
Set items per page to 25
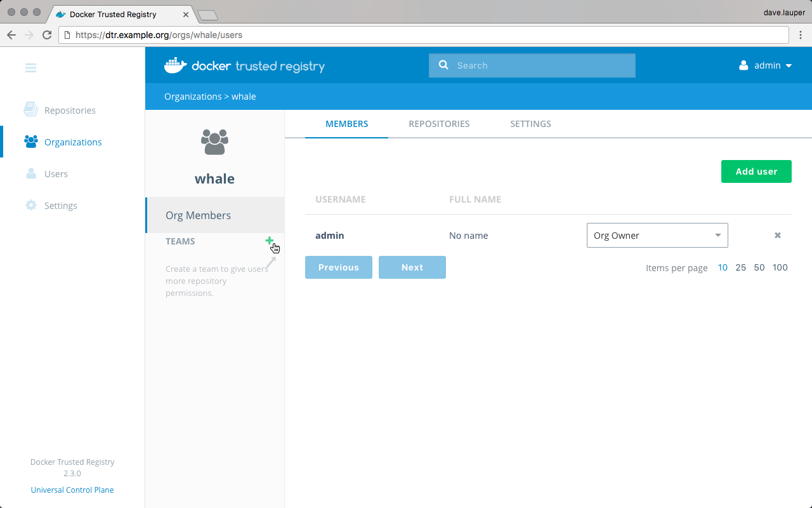click(x=740, y=267)
